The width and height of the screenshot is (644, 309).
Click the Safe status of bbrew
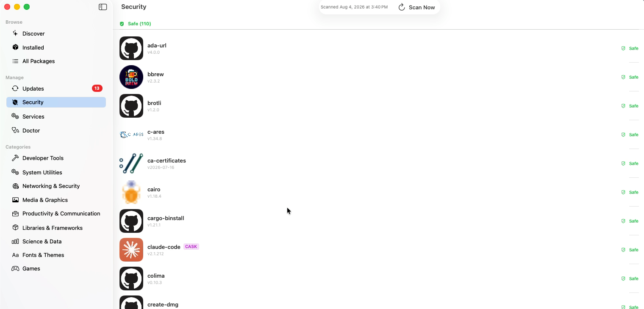click(630, 77)
